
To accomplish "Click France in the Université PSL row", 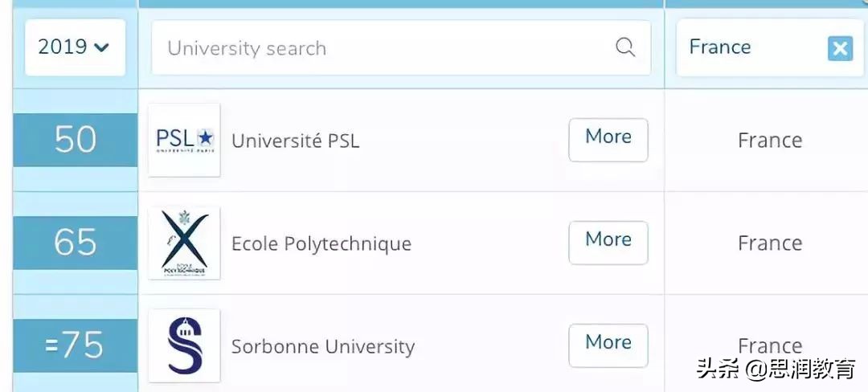I will point(769,141).
